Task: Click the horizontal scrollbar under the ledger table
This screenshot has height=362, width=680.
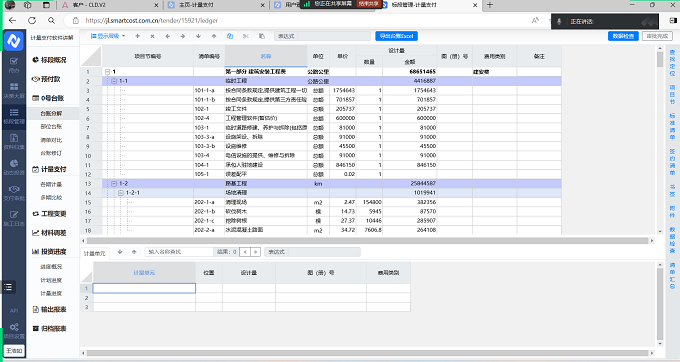Action: coord(367,241)
